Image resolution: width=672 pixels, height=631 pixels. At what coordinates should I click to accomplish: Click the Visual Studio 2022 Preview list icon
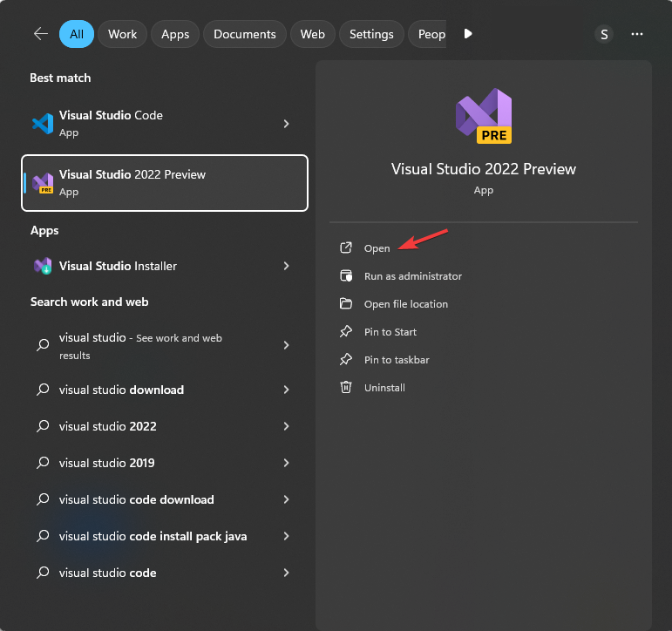43,183
